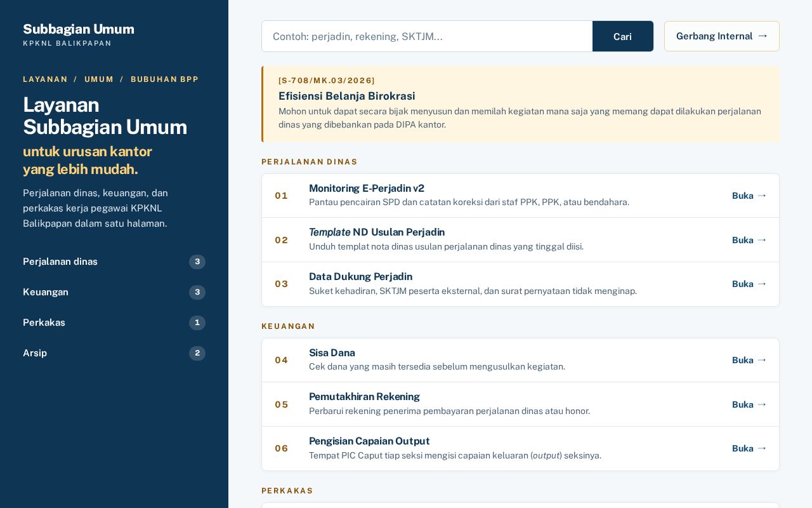Image resolution: width=812 pixels, height=508 pixels.
Task: Click the Perjalanan dinas count badge 3
Action: coord(197,262)
